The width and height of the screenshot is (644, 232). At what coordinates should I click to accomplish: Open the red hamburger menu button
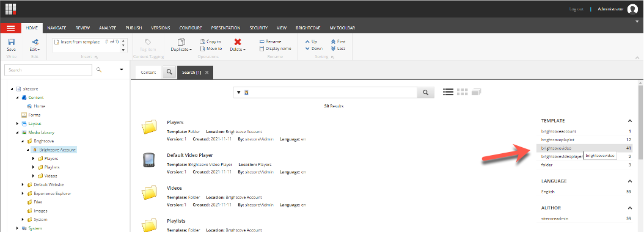click(10, 28)
